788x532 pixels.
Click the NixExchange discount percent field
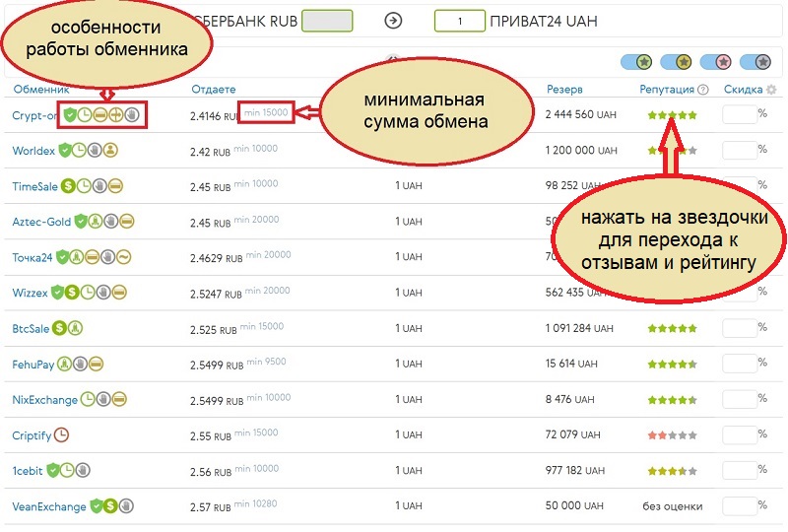coord(740,399)
